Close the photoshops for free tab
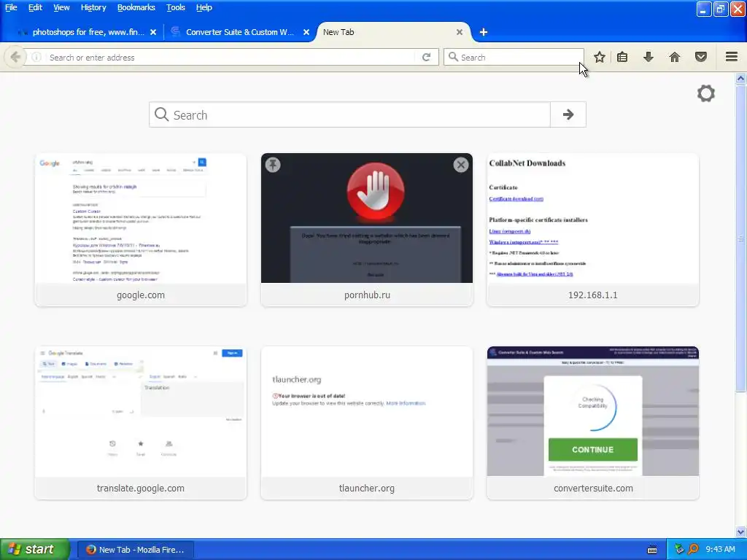Image resolution: width=747 pixels, height=560 pixels. (153, 32)
